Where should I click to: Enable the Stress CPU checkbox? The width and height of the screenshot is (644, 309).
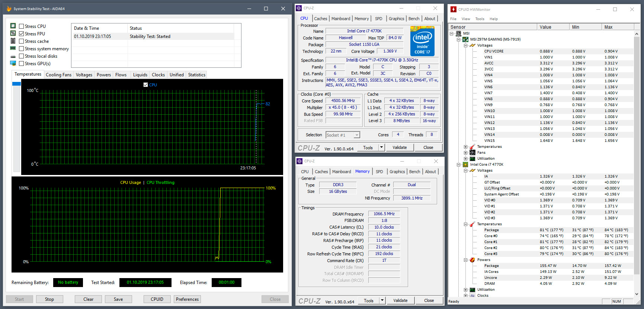tap(22, 26)
